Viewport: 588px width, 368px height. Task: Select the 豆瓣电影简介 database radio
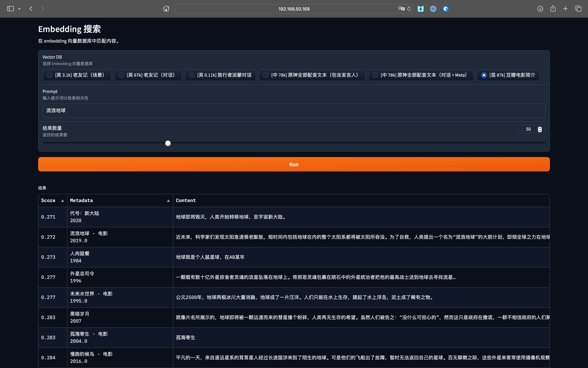[x=508, y=75]
